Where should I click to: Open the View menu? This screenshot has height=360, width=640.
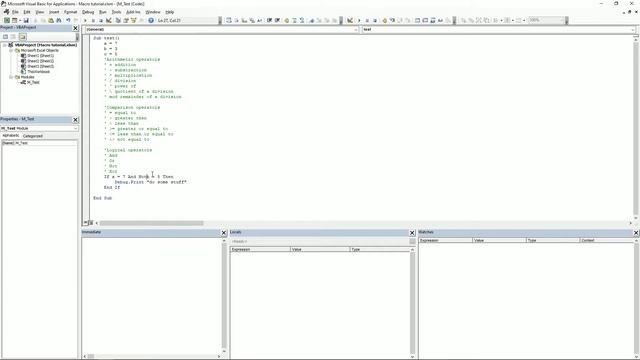click(x=40, y=12)
